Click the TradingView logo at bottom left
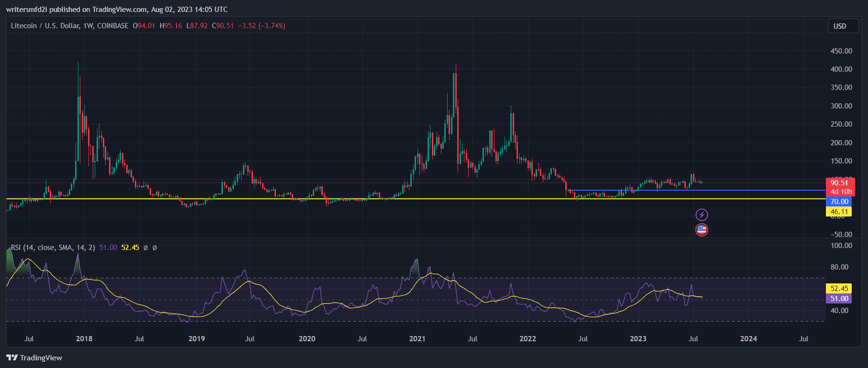 point(34,357)
